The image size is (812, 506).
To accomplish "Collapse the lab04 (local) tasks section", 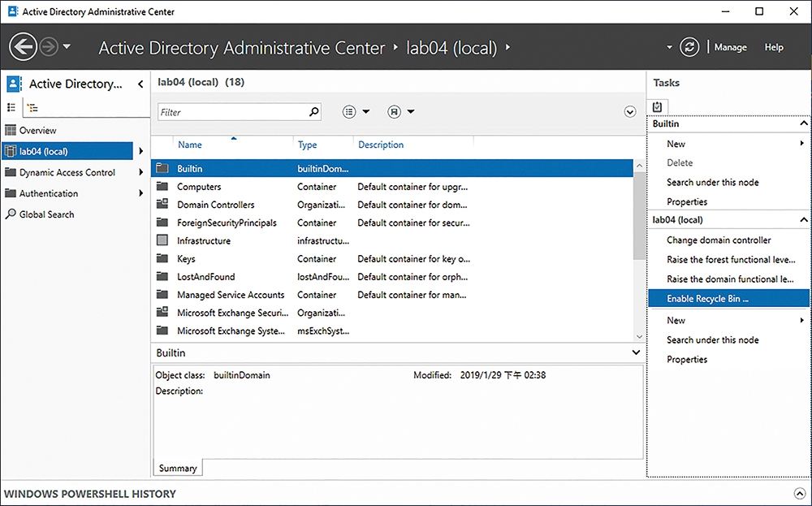I will (x=803, y=219).
